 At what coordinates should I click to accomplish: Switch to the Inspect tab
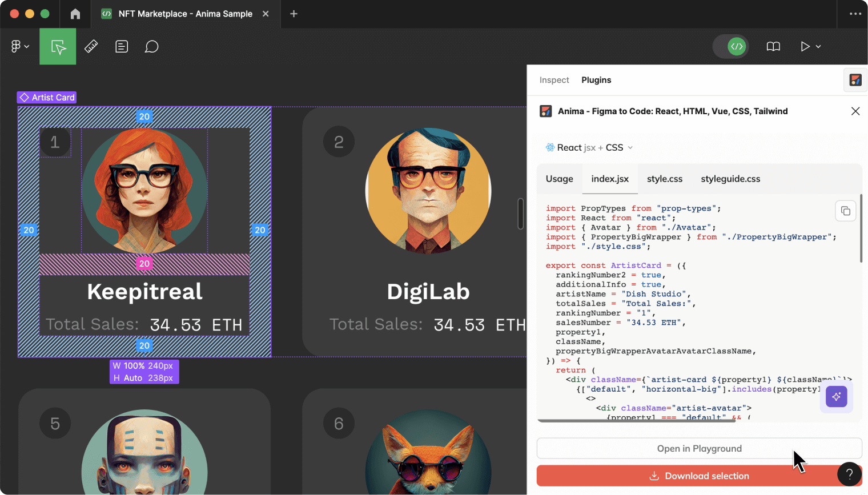554,80
